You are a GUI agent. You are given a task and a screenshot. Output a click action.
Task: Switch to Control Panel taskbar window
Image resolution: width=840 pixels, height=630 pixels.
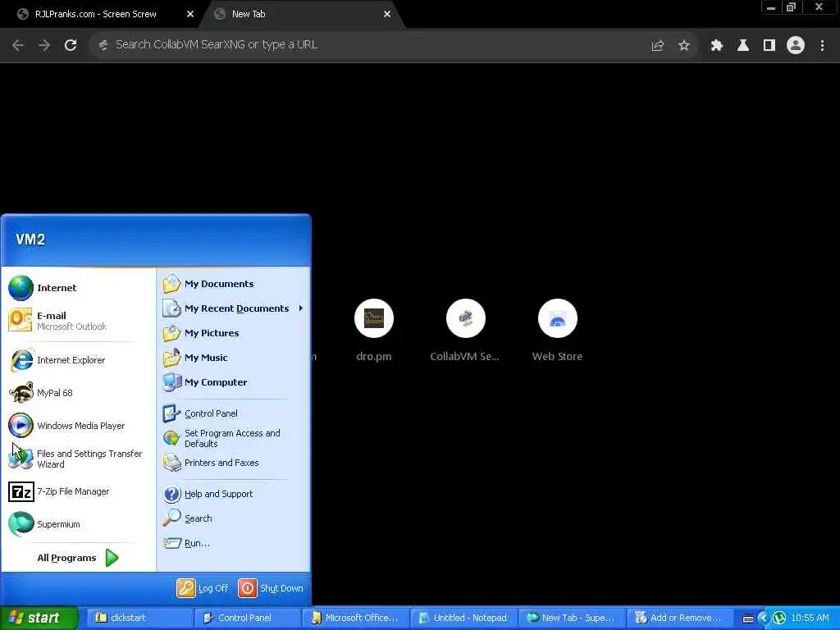(246, 618)
